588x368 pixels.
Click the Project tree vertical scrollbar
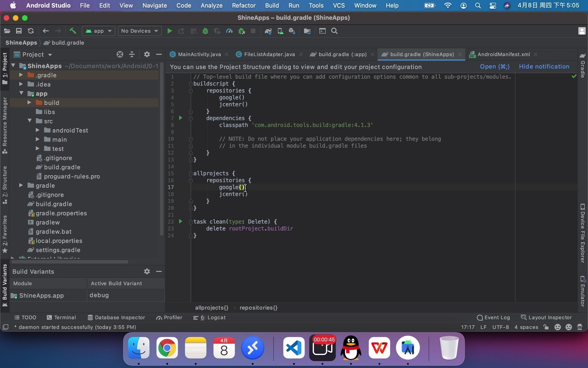click(x=161, y=149)
